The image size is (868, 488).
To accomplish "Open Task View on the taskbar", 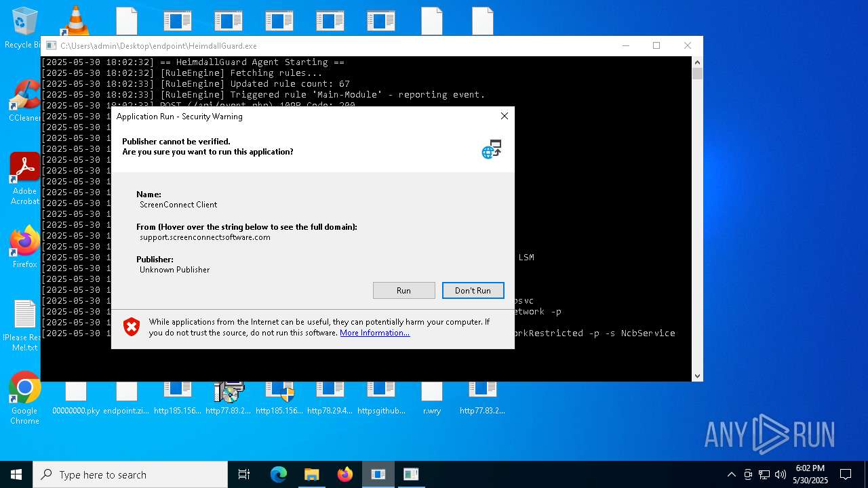I will (244, 474).
